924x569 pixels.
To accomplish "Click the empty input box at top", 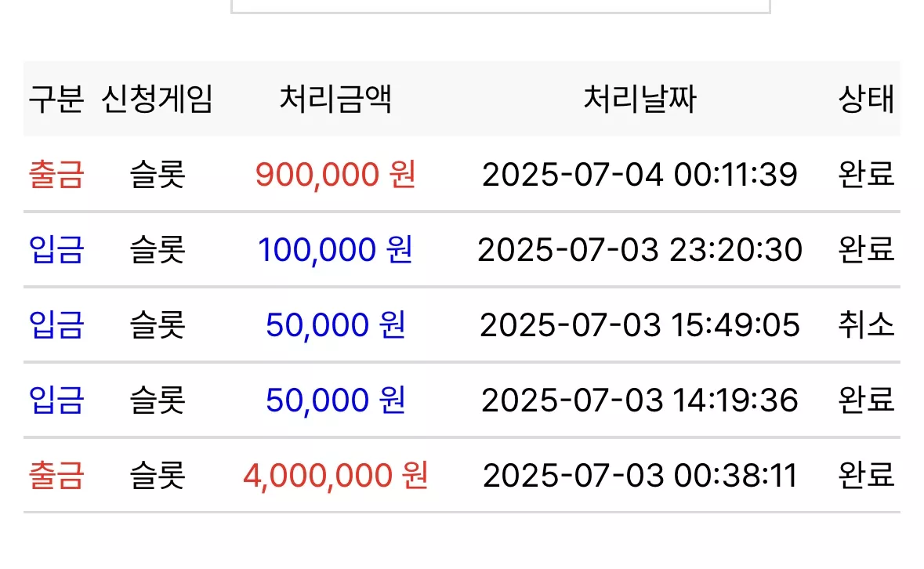I will 500,6.
